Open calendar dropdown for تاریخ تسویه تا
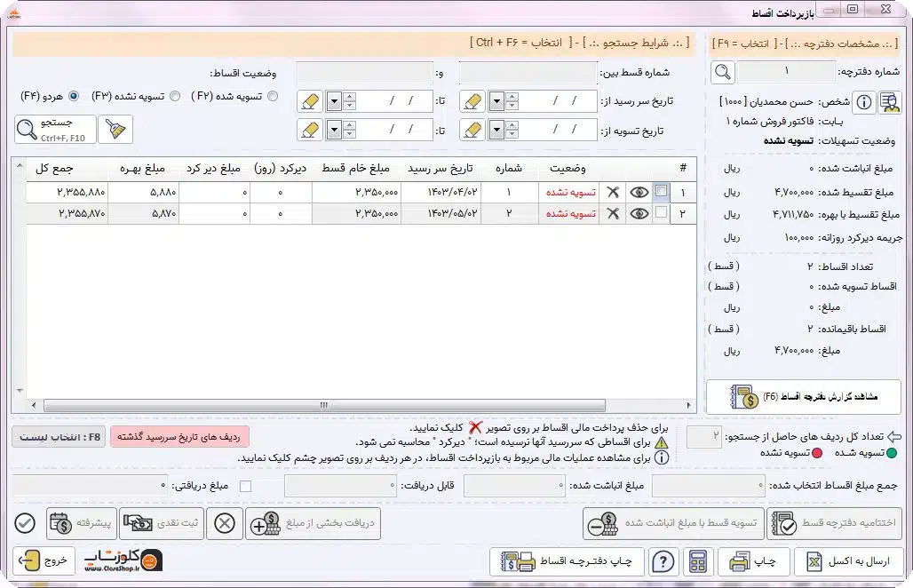The width and height of the screenshot is (913, 588). [x=334, y=130]
